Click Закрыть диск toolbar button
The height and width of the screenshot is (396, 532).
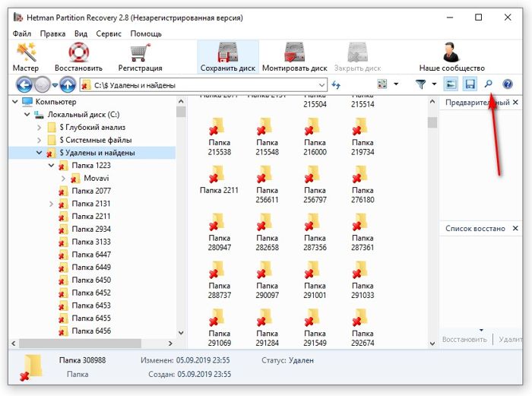[x=358, y=57]
